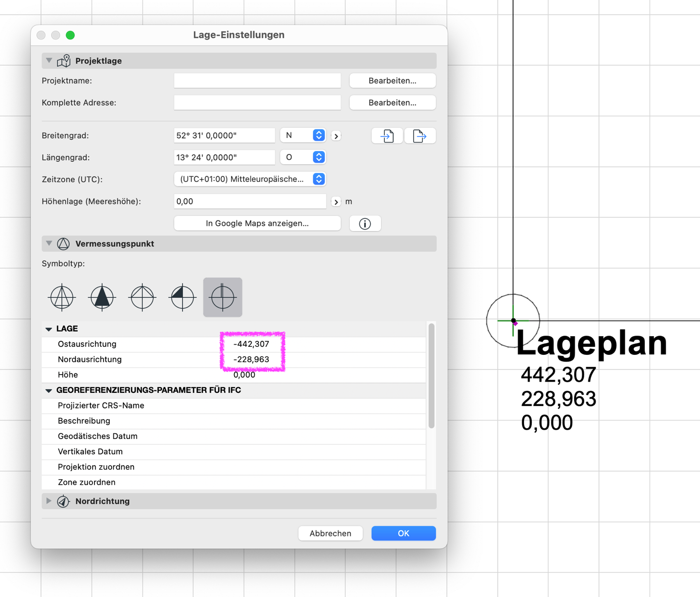Viewport: 700px width, 597px height.
Task: Click the Nordausrichtung value -228,963
Action: (251, 359)
